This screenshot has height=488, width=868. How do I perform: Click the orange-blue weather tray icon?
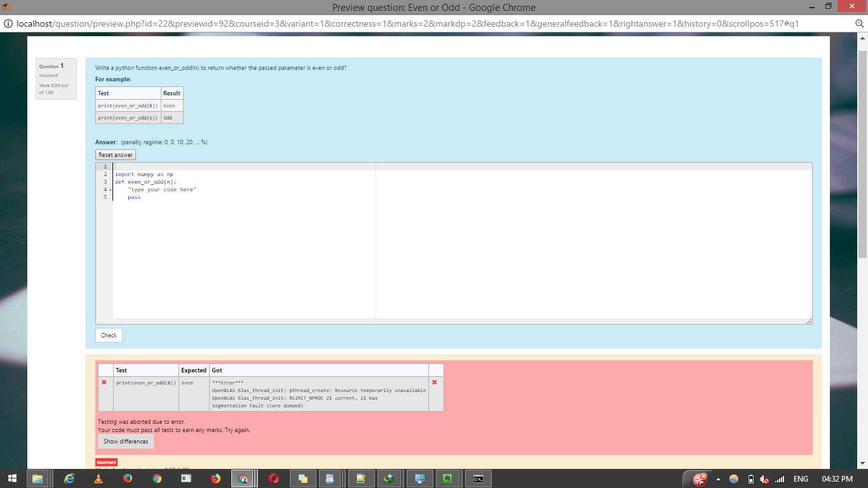[734, 479]
